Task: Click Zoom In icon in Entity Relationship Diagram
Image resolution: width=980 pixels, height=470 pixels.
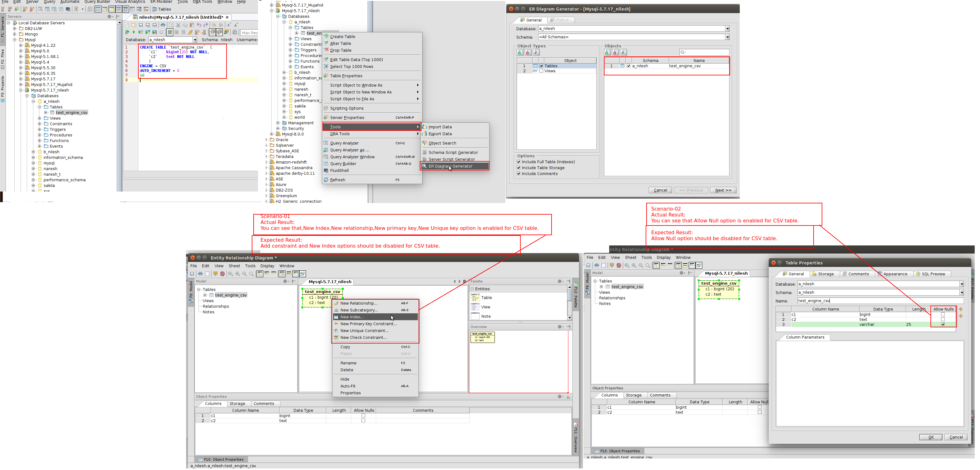Action: point(238,274)
